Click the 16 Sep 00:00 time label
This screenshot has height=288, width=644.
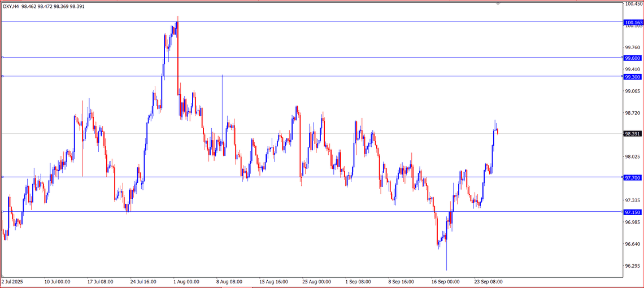pyautogui.click(x=445, y=281)
